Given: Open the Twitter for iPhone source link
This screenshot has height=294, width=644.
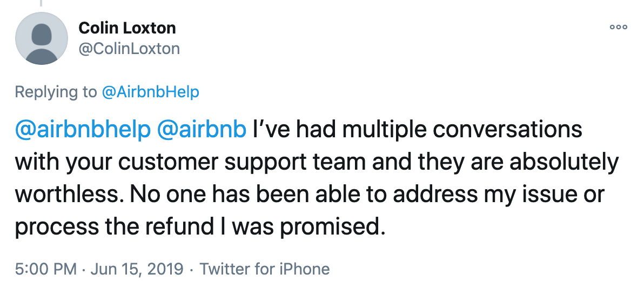Looking at the screenshot, I should [265, 269].
